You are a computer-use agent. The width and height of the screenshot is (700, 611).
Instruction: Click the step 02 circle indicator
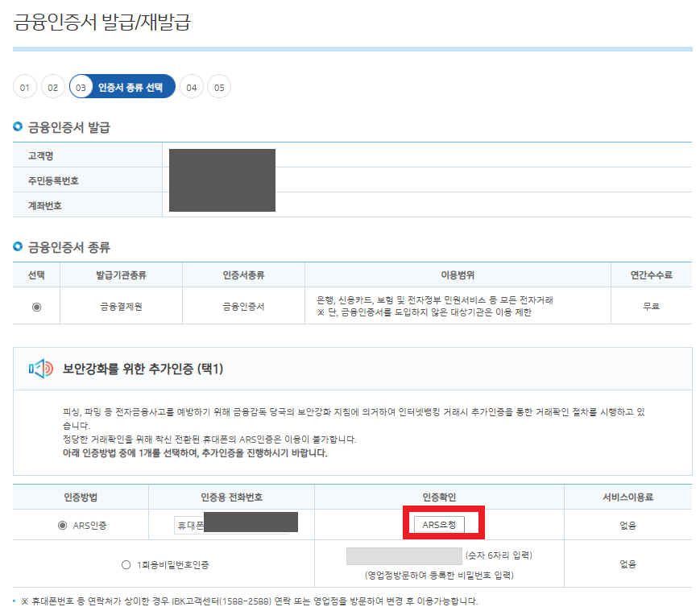pyautogui.click(x=52, y=86)
